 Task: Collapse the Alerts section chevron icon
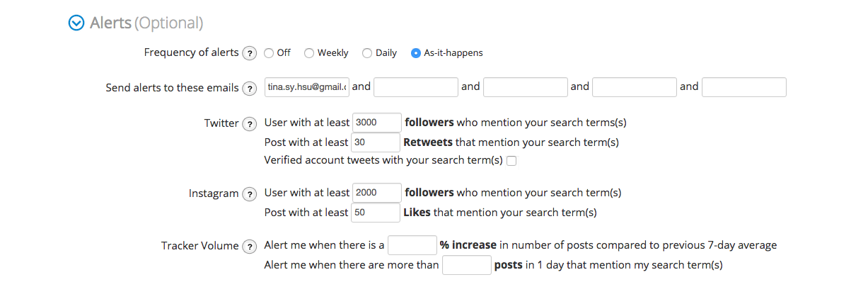click(76, 23)
